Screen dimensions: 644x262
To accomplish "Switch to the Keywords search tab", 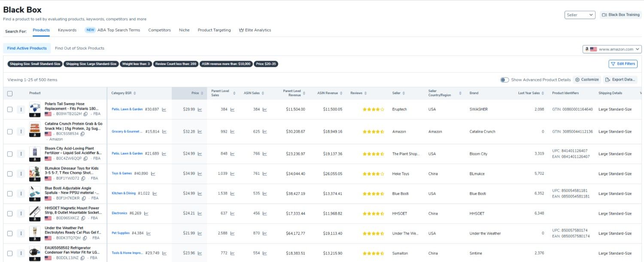I will (67, 30).
